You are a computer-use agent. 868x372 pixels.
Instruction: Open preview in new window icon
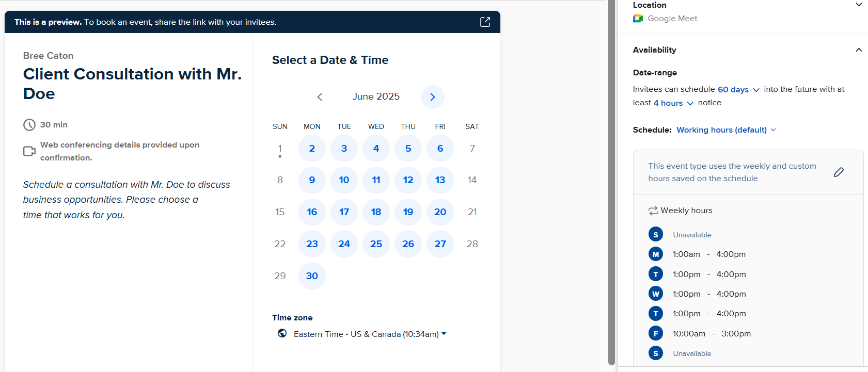(x=485, y=22)
